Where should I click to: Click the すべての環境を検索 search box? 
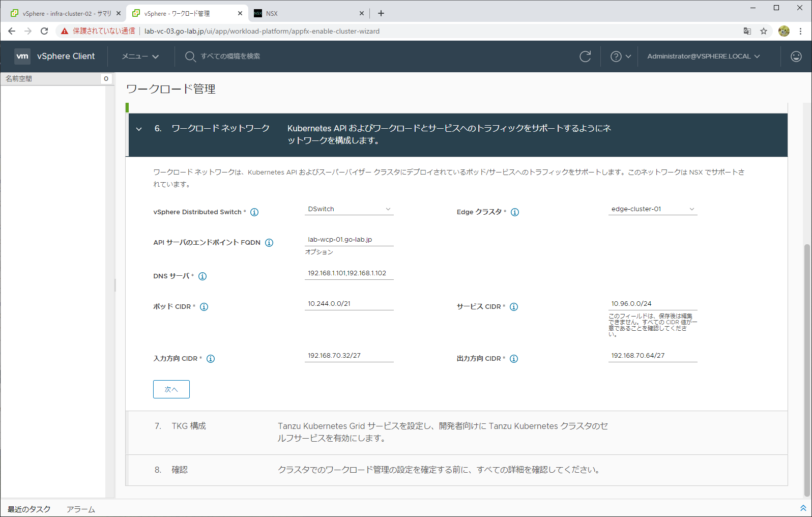click(230, 56)
